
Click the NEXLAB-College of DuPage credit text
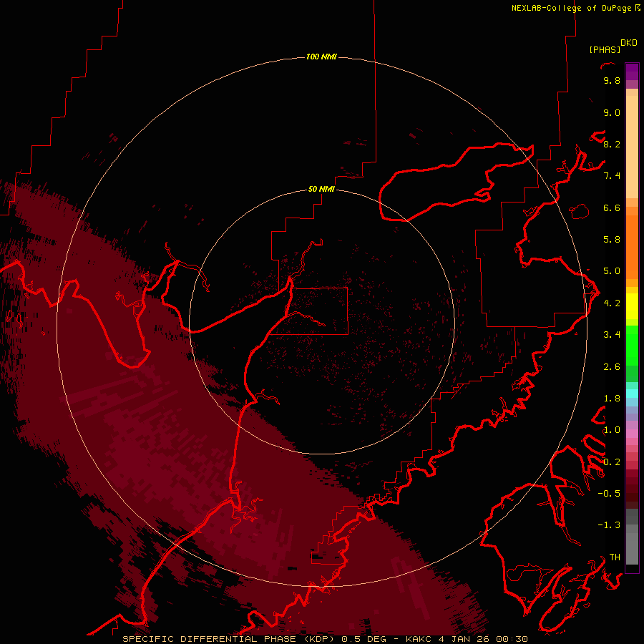click(x=571, y=8)
